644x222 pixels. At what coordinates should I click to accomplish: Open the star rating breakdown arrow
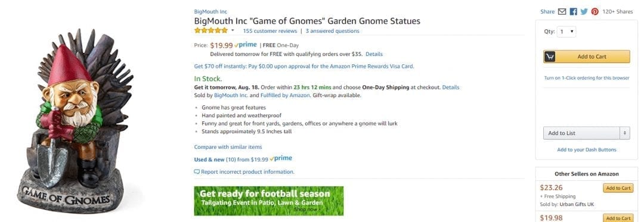pos(233,31)
